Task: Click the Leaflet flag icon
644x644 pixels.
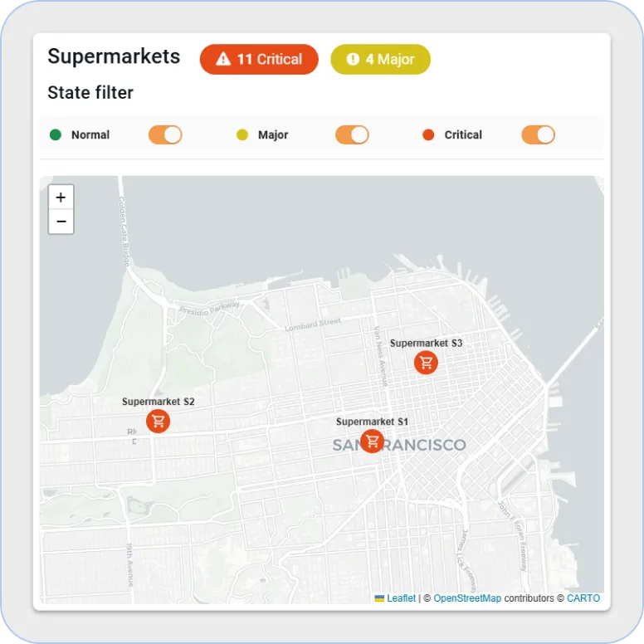Action: pyautogui.click(x=379, y=598)
